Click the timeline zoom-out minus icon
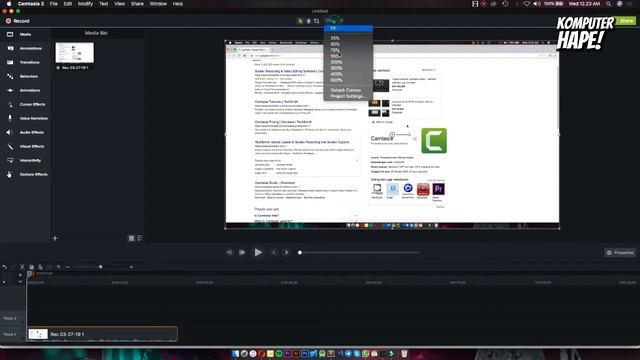The image size is (640, 360). (x=68, y=267)
